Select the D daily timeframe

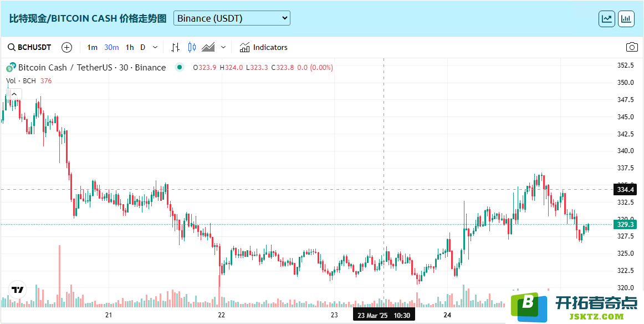click(x=143, y=47)
